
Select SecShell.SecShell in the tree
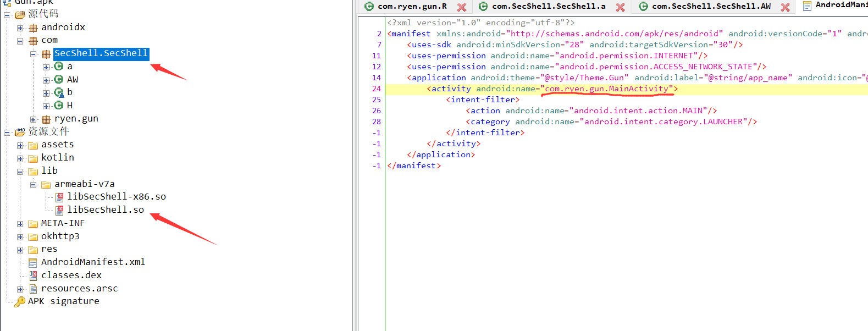(x=101, y=53)
